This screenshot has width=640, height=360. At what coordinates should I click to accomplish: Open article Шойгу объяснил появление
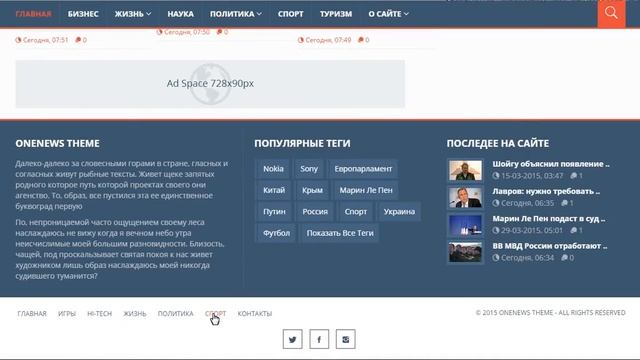[x=551, y=164]
